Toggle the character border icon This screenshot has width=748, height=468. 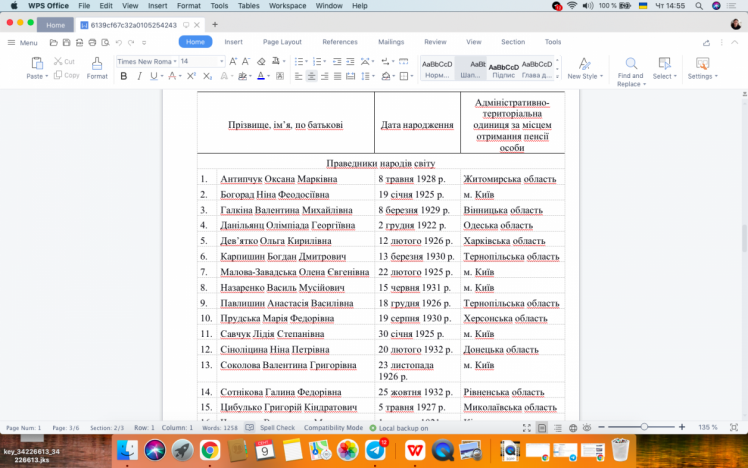(x=280, y=76)
